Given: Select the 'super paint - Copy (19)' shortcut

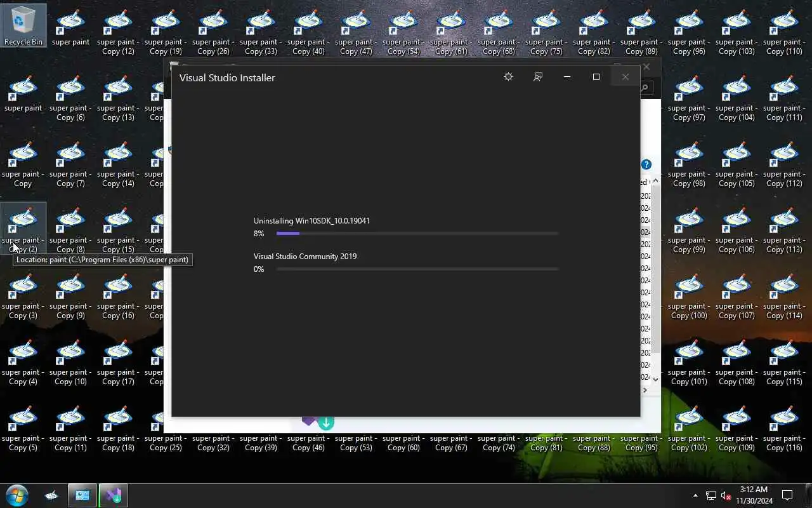Looking at the screenshot, I should (x=166, y=32).
